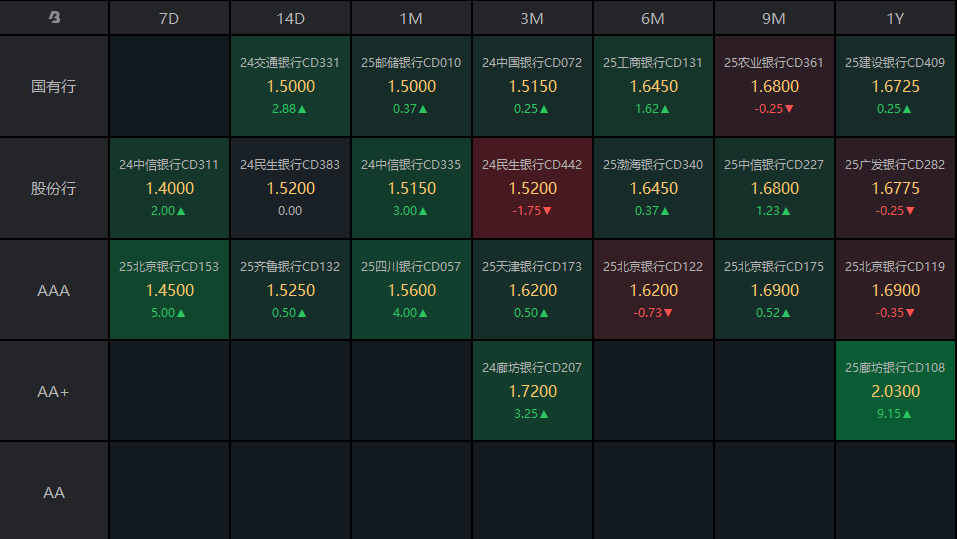Screen dimensions: 957x539
Task: Open the 24民生银行CD442 red cell
Action: 532,188
